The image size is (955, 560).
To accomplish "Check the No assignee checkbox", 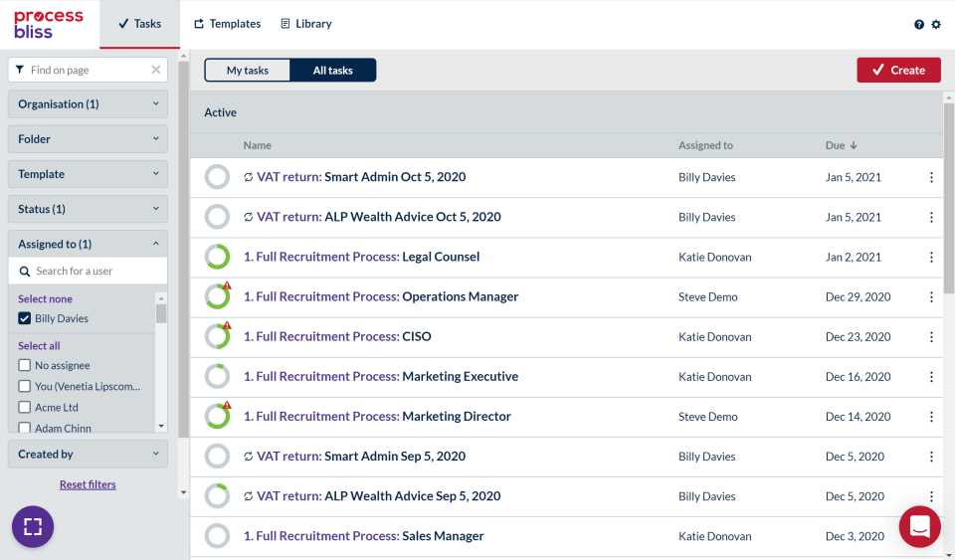I will [24, 365].
